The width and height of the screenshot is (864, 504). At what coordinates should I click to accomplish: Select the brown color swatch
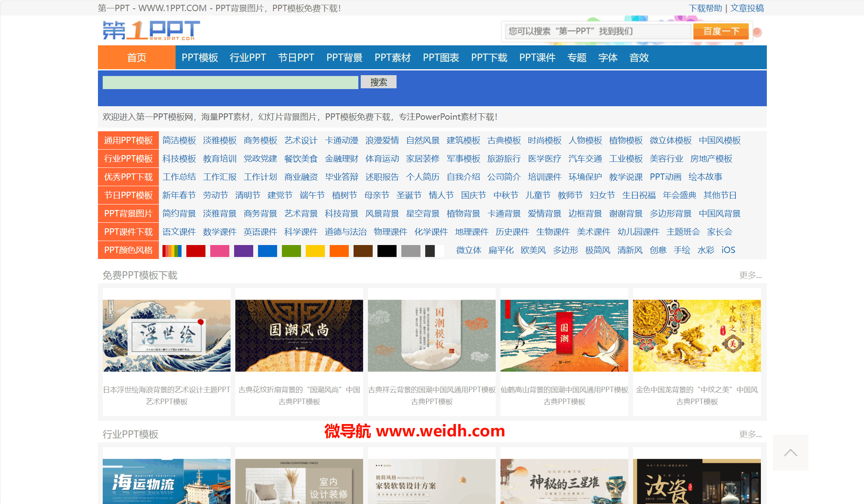point(363,251)
